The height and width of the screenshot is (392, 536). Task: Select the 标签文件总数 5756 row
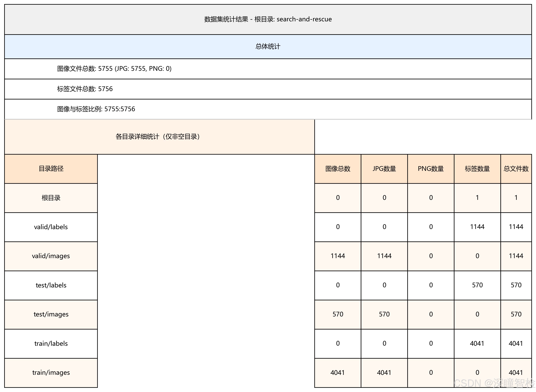(85, 89)
